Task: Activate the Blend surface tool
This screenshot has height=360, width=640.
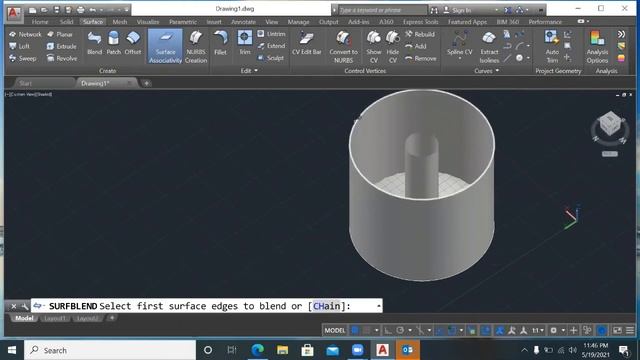Action: (x=94, y=43)
